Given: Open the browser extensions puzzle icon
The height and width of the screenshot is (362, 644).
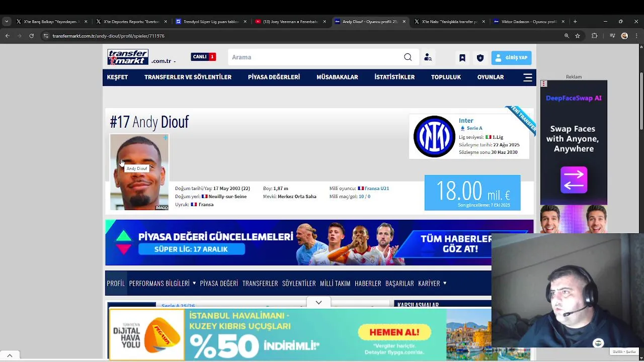Looking at the screenshot, I should tap(595, 36).
